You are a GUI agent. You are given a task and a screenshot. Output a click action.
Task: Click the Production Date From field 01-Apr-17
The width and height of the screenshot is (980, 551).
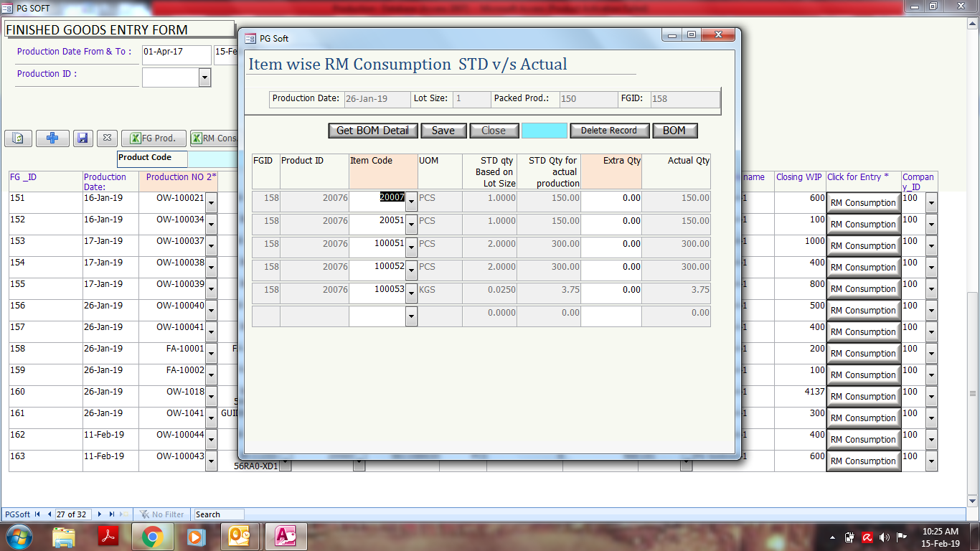click(x=176, y=55)
